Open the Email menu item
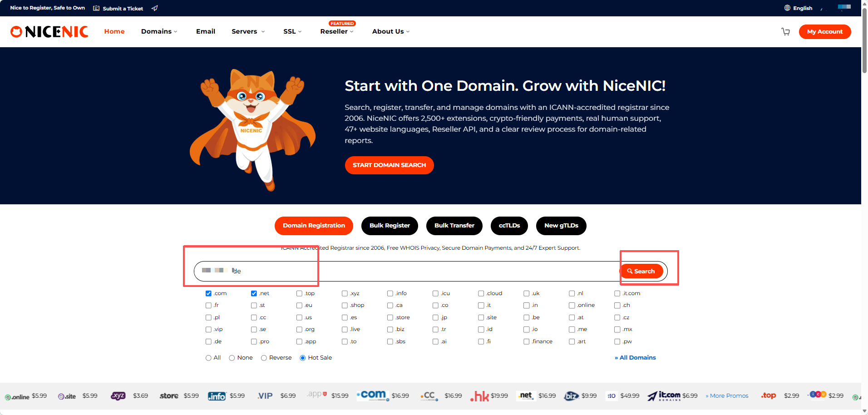 (x=206, y=31)
